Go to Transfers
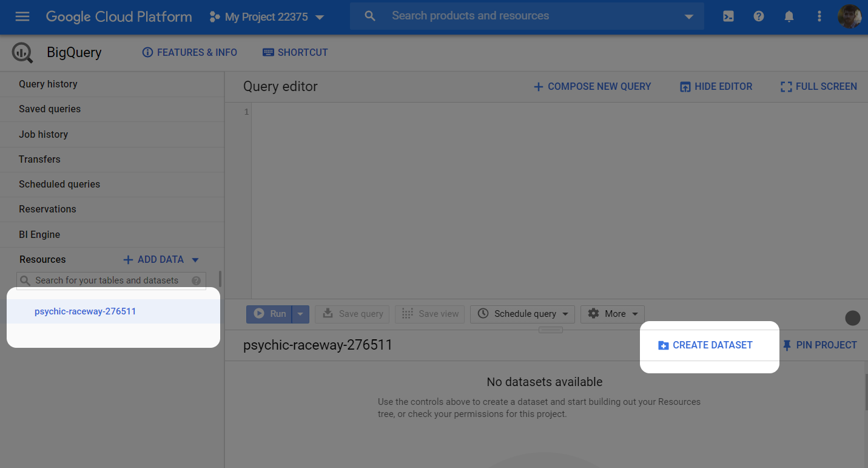 (x=112, y=160)
